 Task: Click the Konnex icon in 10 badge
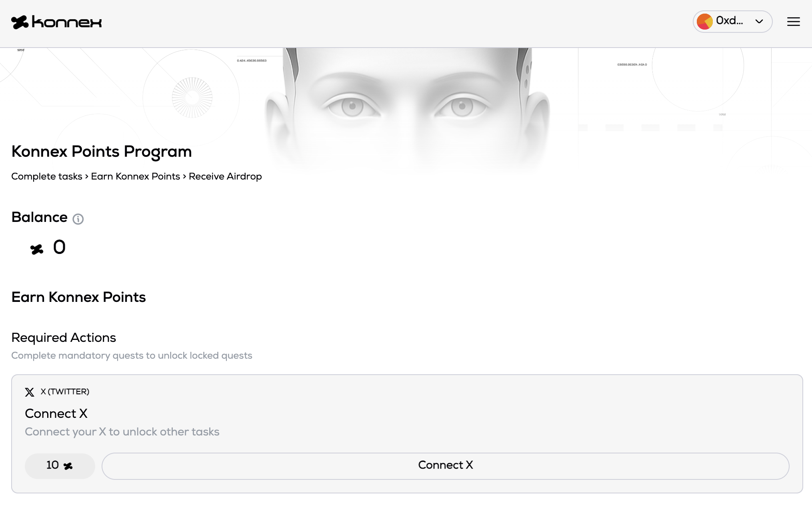click(x=68, y=466)
